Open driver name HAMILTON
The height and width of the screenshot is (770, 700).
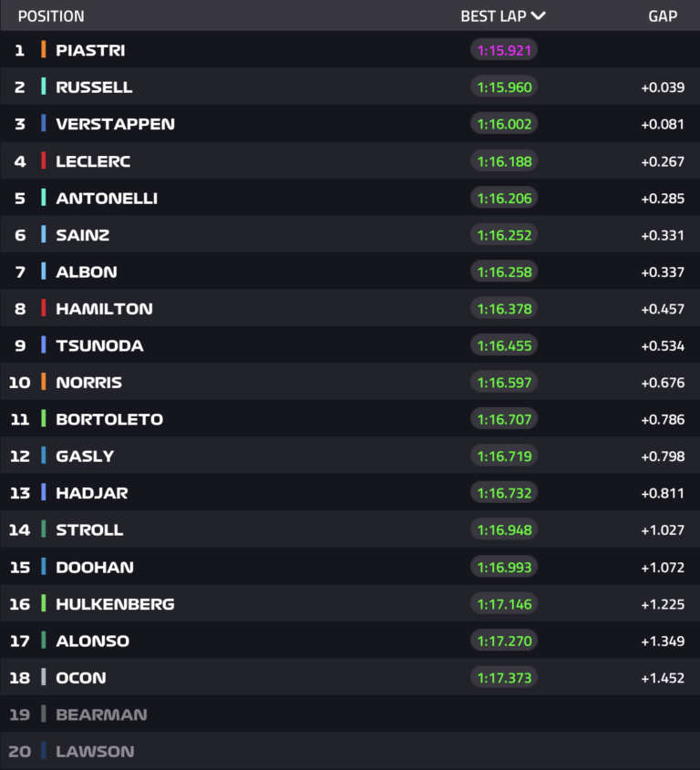click(104, 309)
